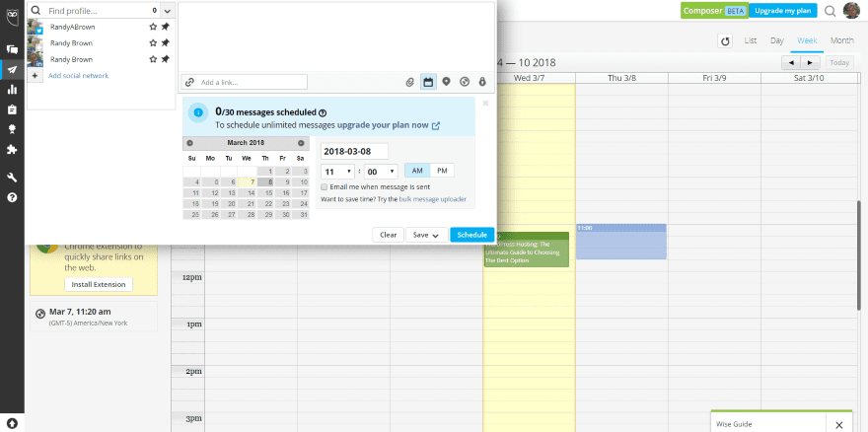Refresh the calendar with the reload icon
Image resolution: width=868 pixels, height=432 pixels.
click(726, 40)
